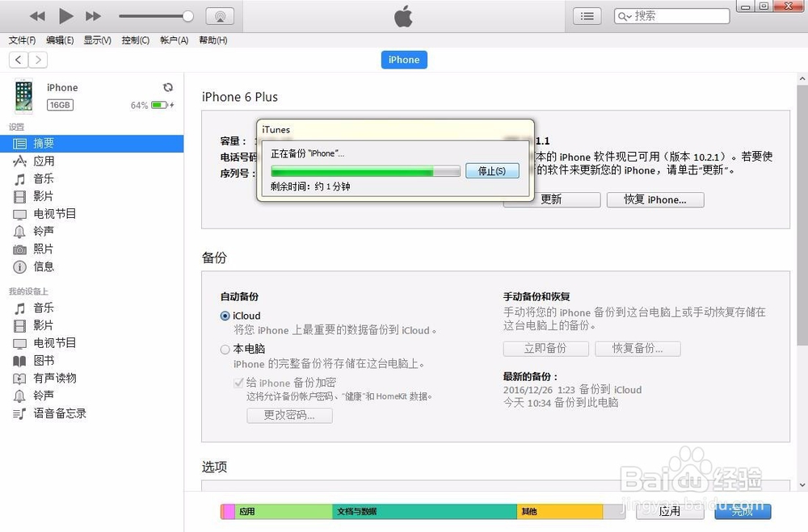Open 照片 in the sidebar

point(92,249)
